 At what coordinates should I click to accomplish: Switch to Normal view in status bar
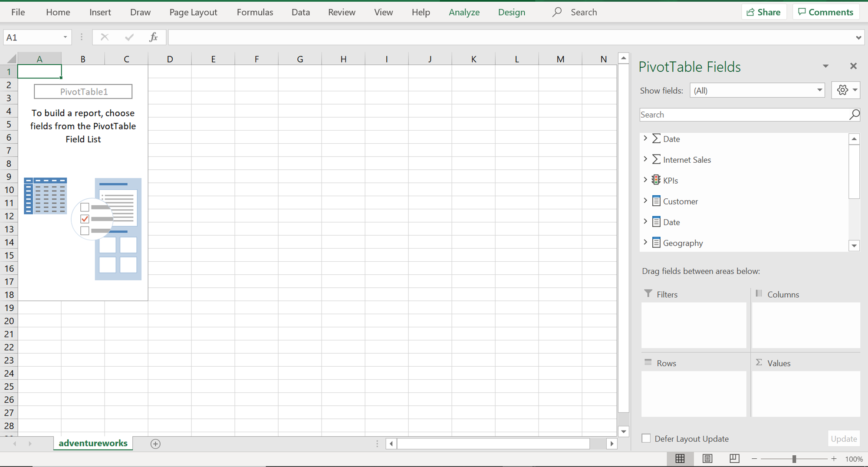[680, 459]
